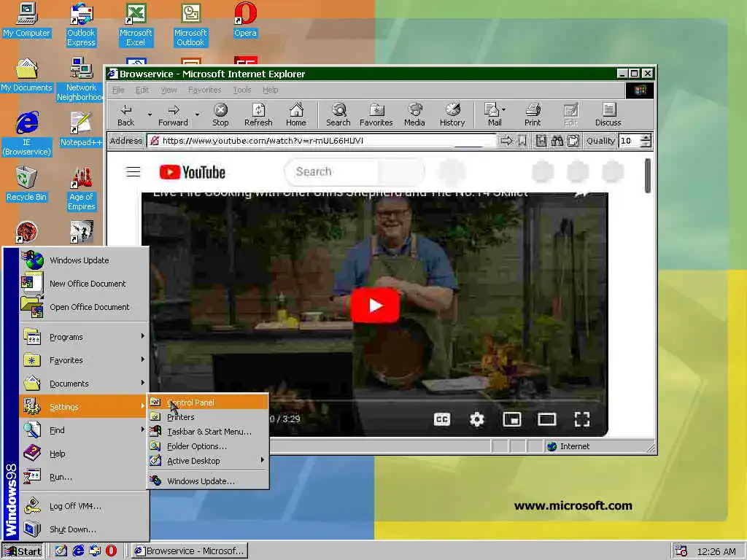Image resolution: width=747 pixels, height=560 pixels.
Task: Toggle closed captions CC button
Action: (441, 419)
